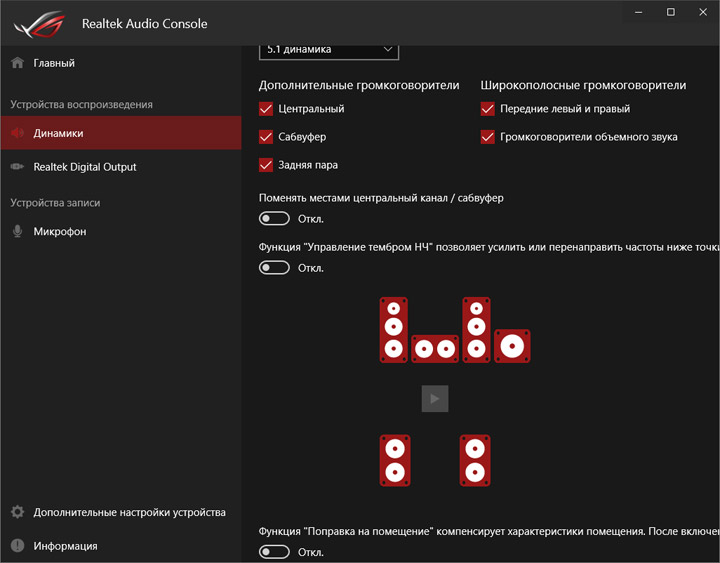Enable the Управление тембром НЧ toggle
Image resolution: width=720 pixels, height=563 pixels.
[274, 268]
